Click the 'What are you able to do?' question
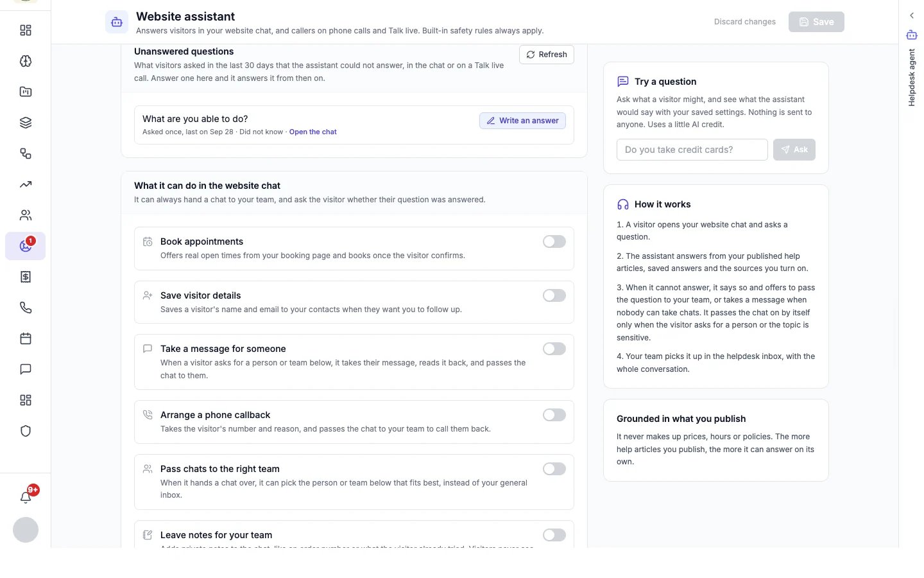The image size is (924, 578). (195, 119)
